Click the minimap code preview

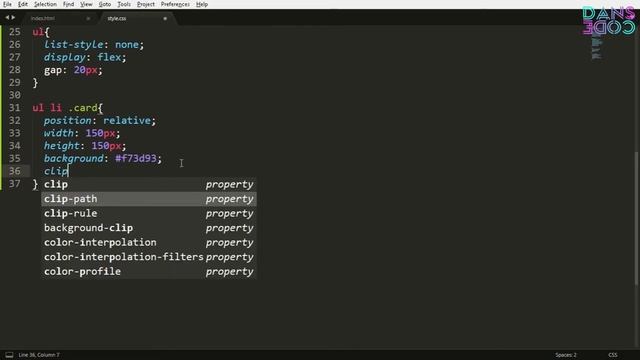pyautogui.click(x=596, y=46)
